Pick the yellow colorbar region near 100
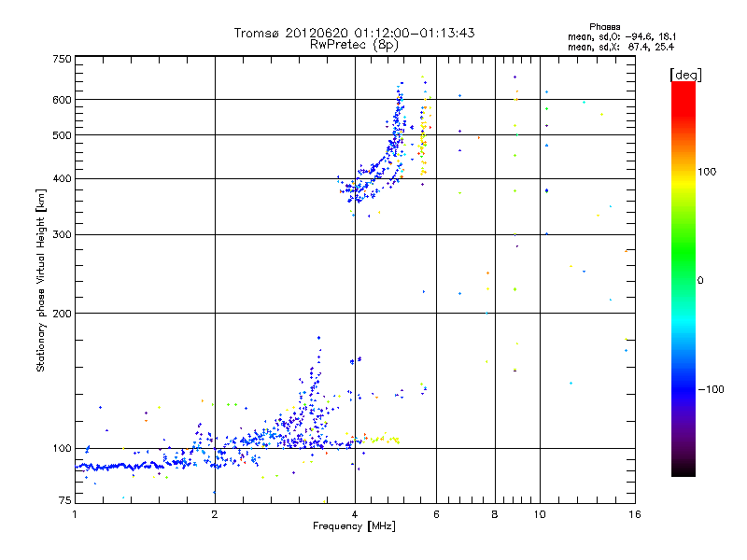 tap(683, 172)
